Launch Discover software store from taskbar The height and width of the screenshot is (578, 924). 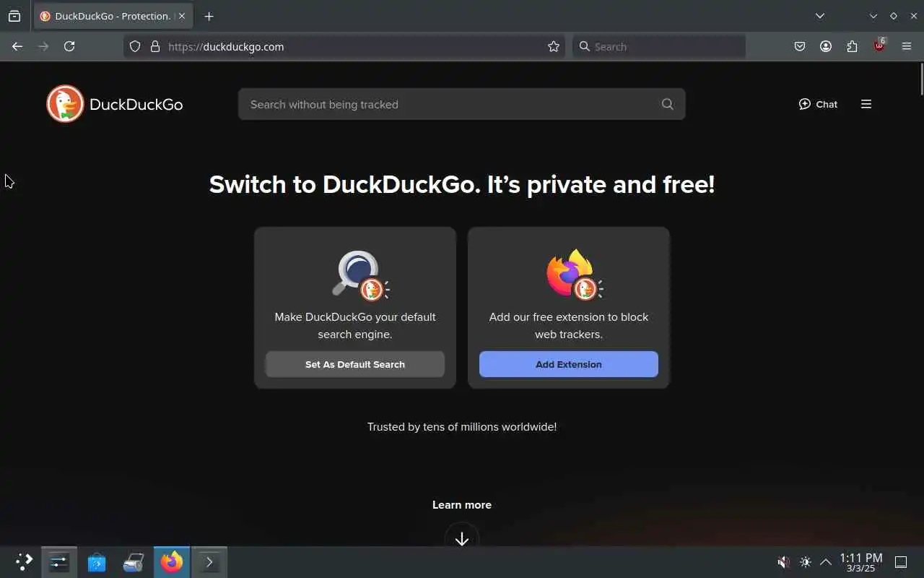tap(97, 562)
